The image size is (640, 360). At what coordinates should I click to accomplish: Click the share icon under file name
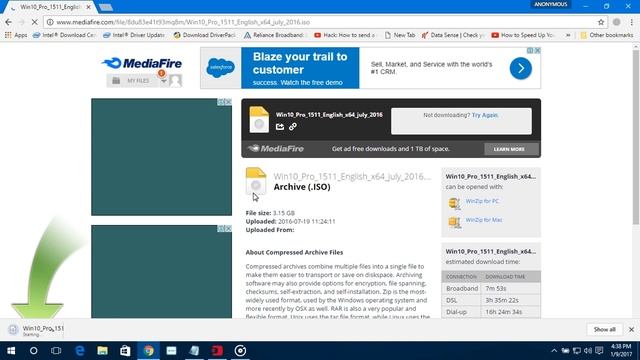(280, 127)
